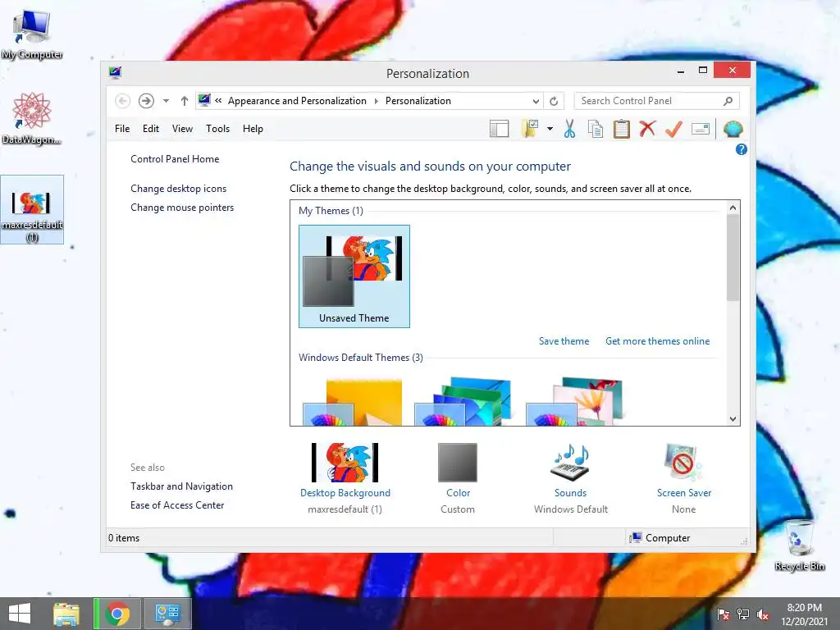The image size is (840, 630).
Task: Select the blue-green lines default theme
Action: click(463, 402)
